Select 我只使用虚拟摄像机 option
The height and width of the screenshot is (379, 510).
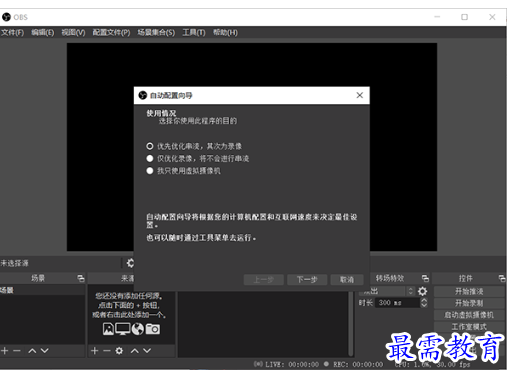pyautogui.click(x=183, y=171)
